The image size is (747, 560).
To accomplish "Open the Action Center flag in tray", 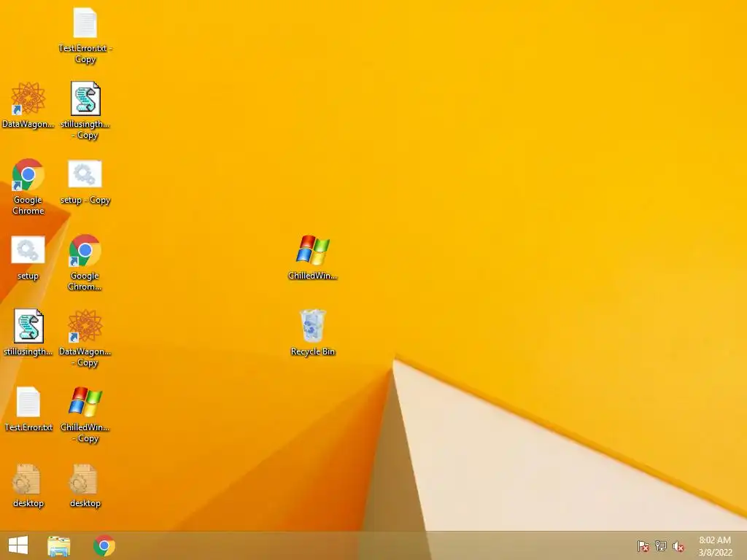I will 643,546.
